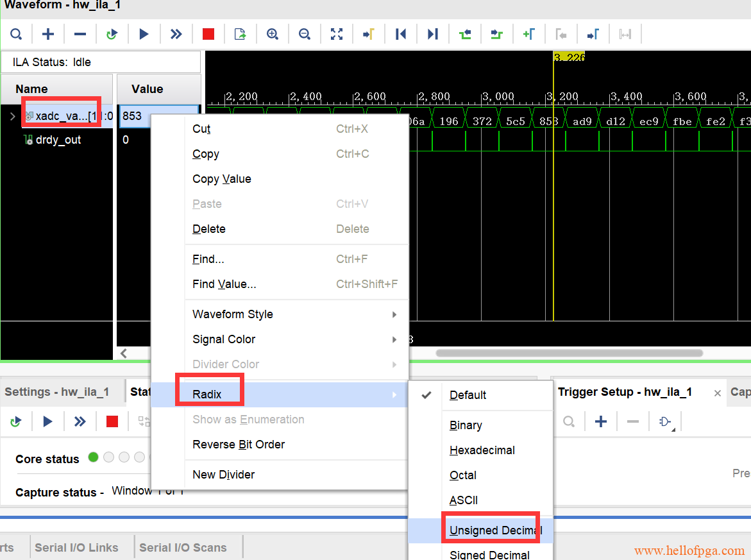
Task: Click the export waveform data icon
Action: (240, 35)
